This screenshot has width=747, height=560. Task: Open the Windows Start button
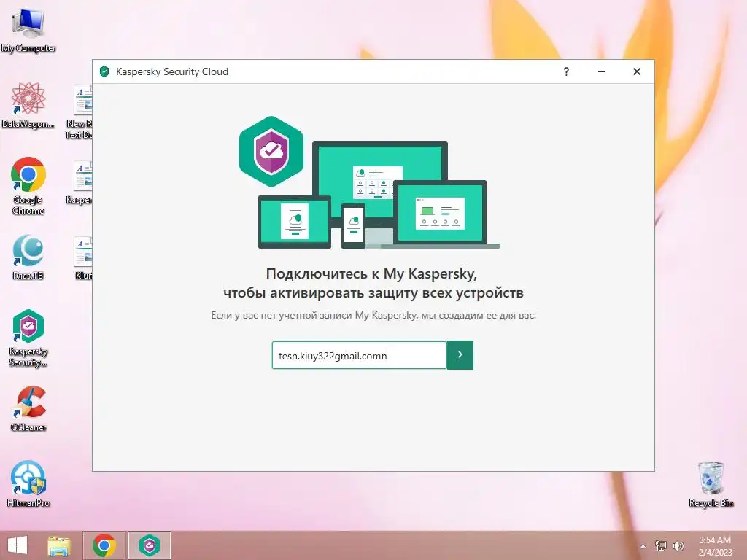pyautogui.click(x=18, y=545)
